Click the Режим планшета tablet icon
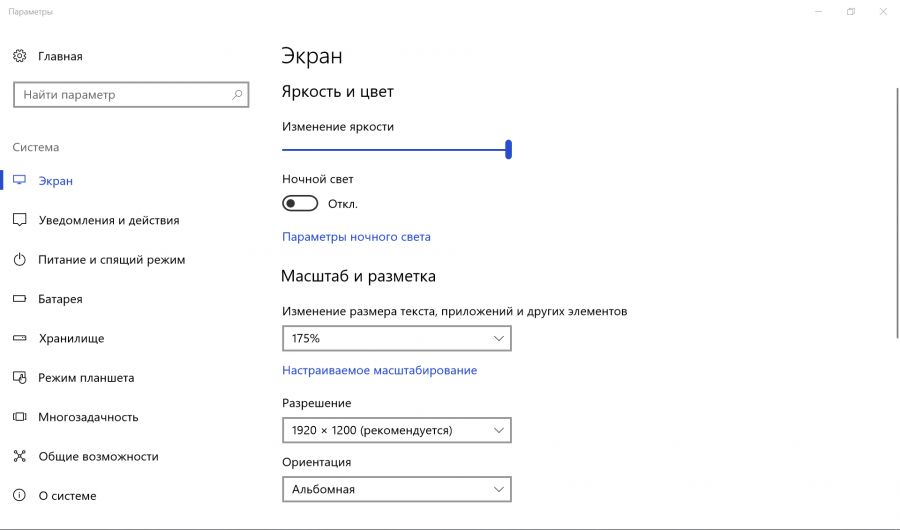 click(19, 378)
